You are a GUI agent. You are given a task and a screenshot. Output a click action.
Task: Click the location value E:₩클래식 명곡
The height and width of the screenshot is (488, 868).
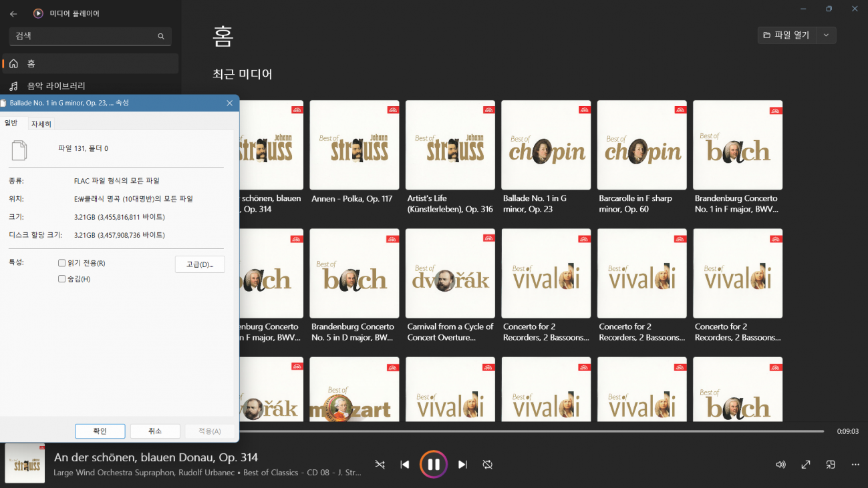click(133, 199)
